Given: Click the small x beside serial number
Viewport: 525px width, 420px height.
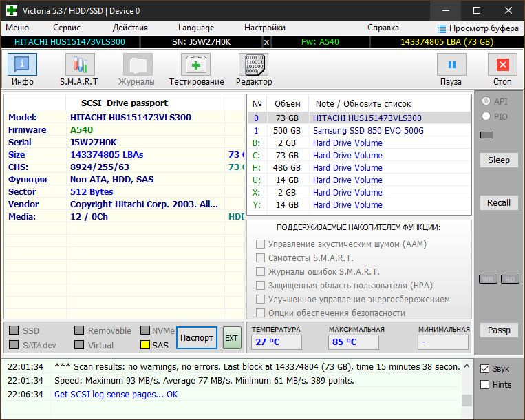Looking at the screenshot, I should (266, 42).
